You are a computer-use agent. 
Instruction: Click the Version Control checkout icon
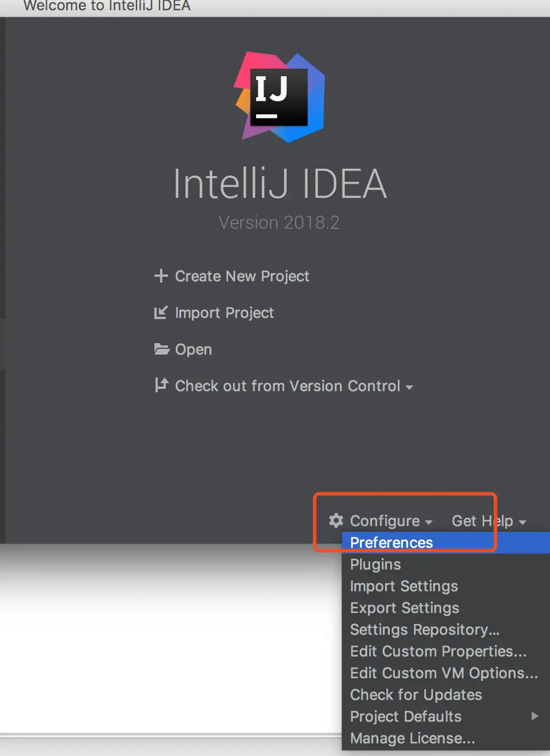click(x=161, y=385)
